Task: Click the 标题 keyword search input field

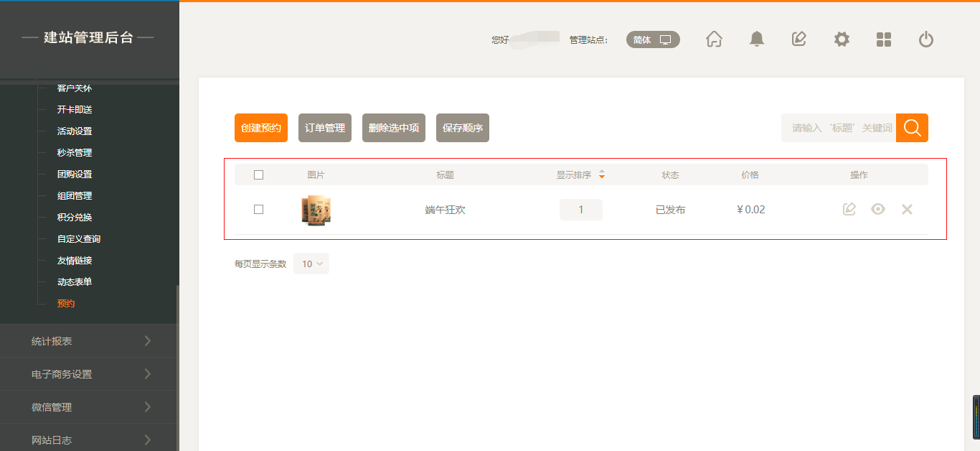Action: [x=839, y=128]
